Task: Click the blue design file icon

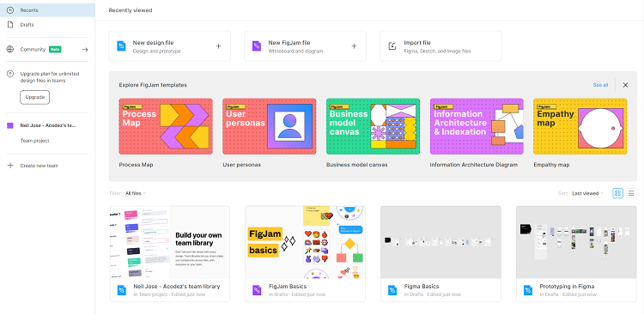Action: tap(121, 46)
